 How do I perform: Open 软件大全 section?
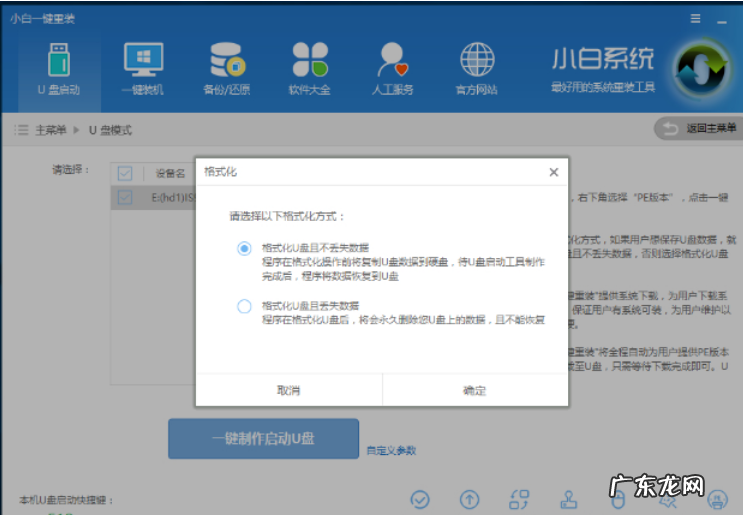[310, 70]
